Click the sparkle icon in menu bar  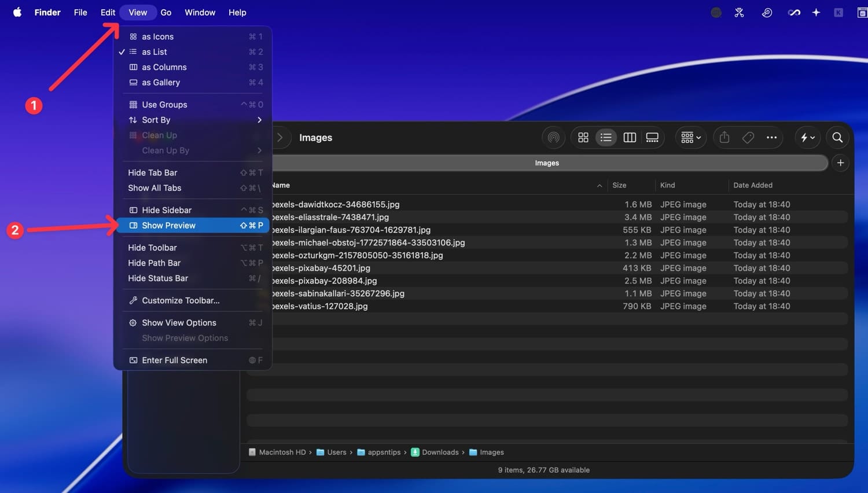point(816,12)
